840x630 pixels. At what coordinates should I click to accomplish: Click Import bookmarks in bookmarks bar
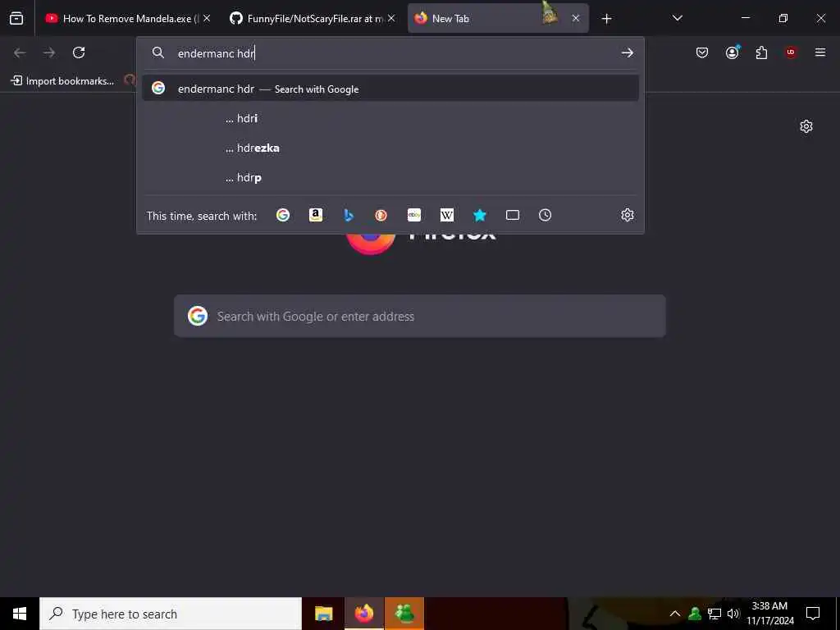tap(62, 81)
